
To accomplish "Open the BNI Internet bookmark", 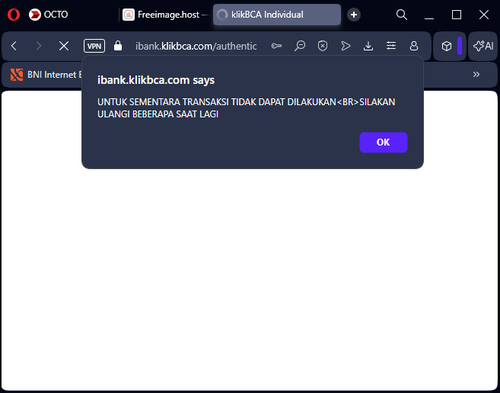I will 46,75.
